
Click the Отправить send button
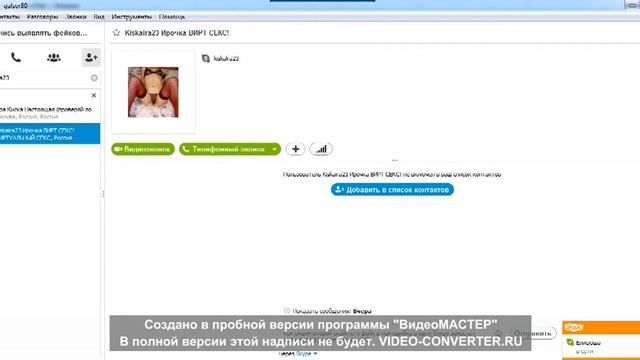[533, 333]
